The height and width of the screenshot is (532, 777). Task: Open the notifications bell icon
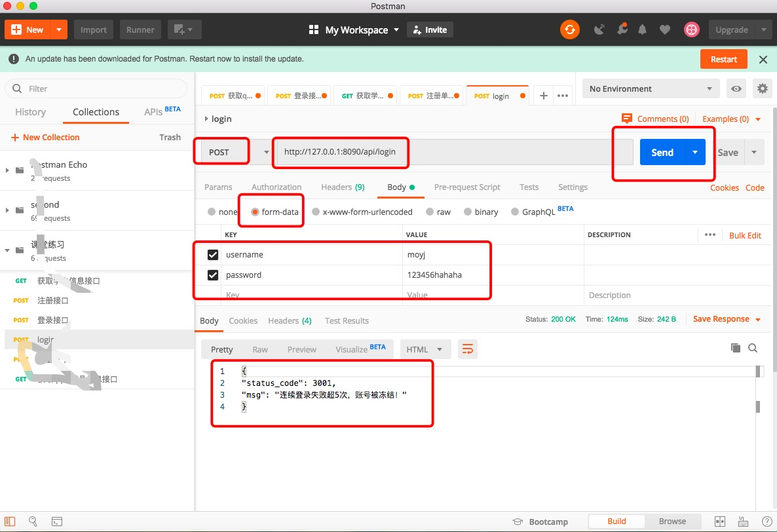(x=642, y=29)
